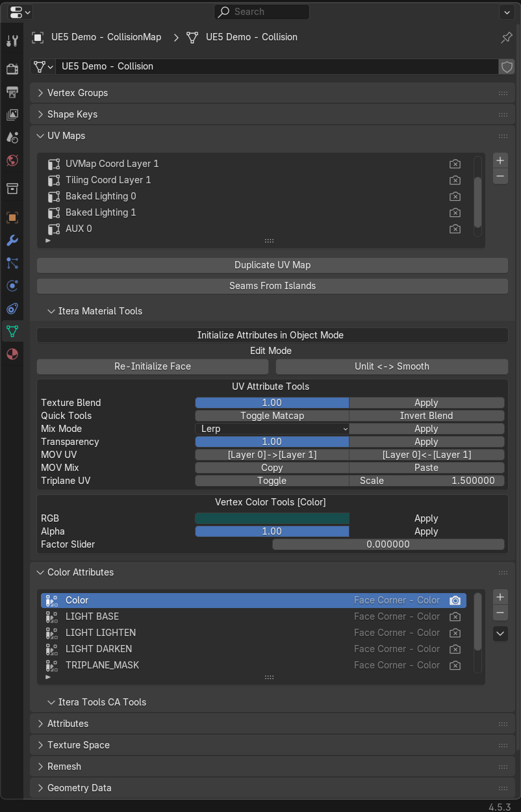Screen dimensions: 521x812
Task: Click the RGB vertex color swatch
Action: coord(272,518)
